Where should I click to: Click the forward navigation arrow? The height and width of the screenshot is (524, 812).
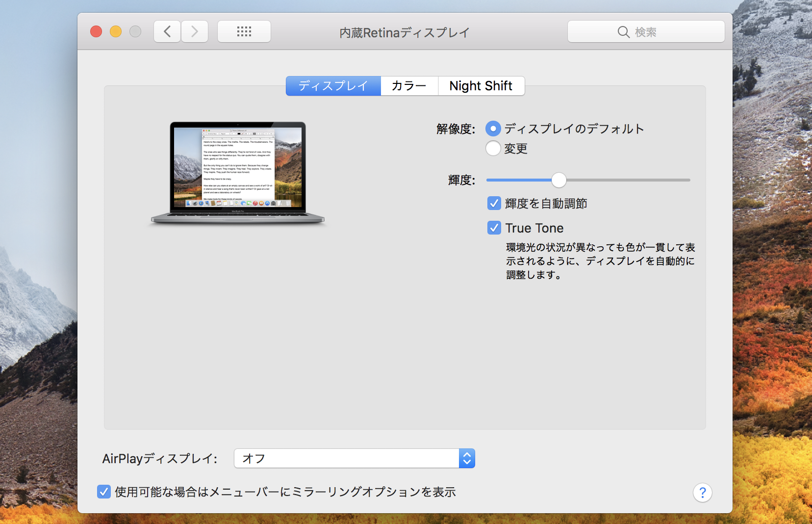pos(195,32)
